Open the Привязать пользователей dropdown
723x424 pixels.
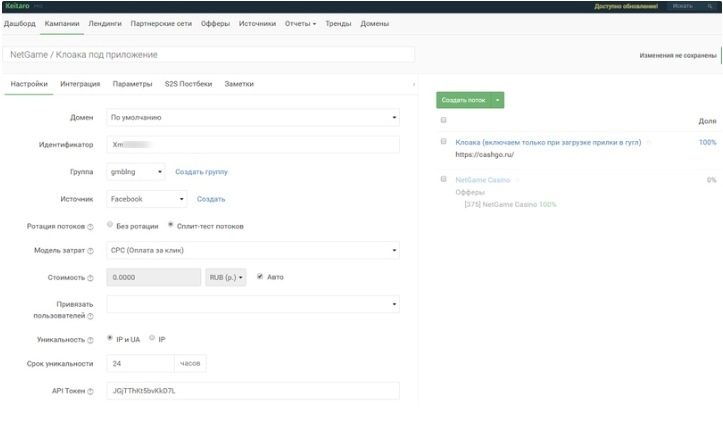pos(253,304)
